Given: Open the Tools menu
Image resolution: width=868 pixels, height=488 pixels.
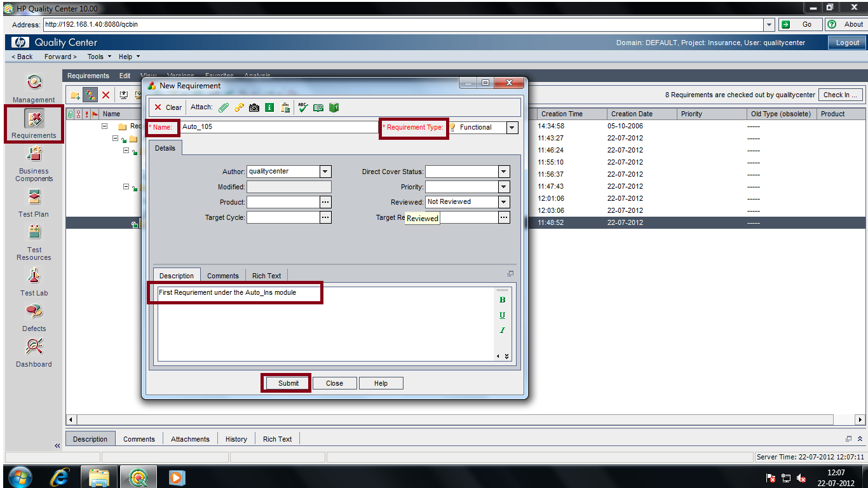Looking at the screenshot, I should 99,57.
